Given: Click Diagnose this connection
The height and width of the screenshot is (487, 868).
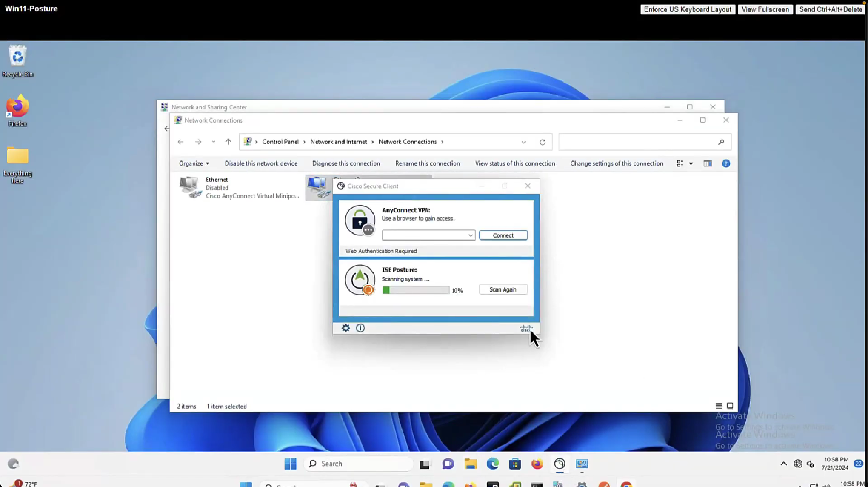Looking at the screenshot, I should (346, 163).
